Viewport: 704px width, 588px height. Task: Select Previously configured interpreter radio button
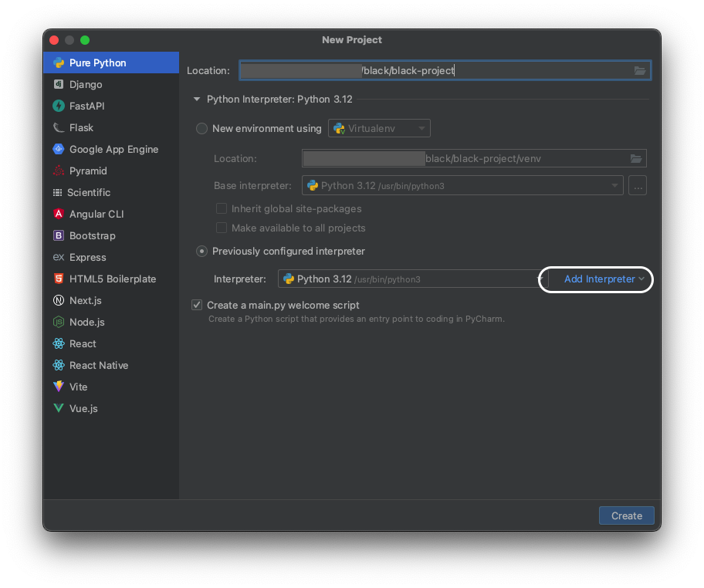click(x=201, y=252)
